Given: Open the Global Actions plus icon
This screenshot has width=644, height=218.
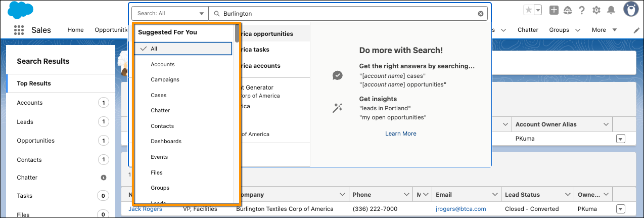Looking at the screenshot, I should point(554,10).
